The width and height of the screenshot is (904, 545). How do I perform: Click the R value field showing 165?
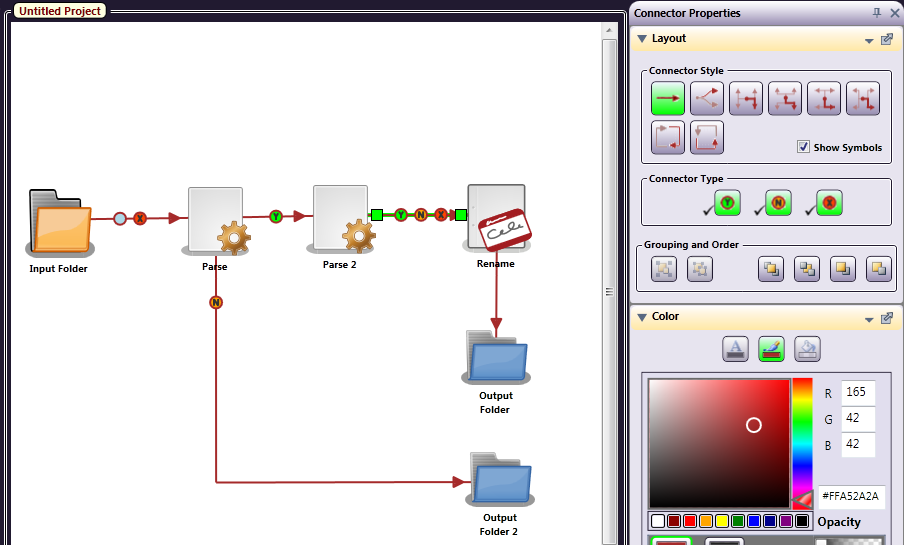point(858,392)
